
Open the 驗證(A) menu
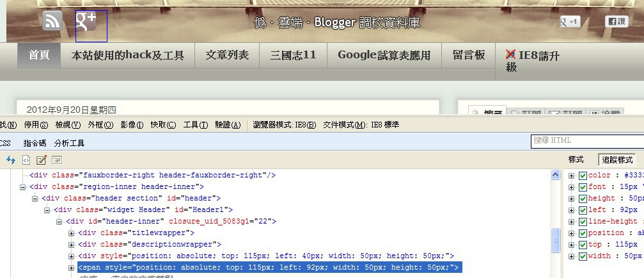228,125
